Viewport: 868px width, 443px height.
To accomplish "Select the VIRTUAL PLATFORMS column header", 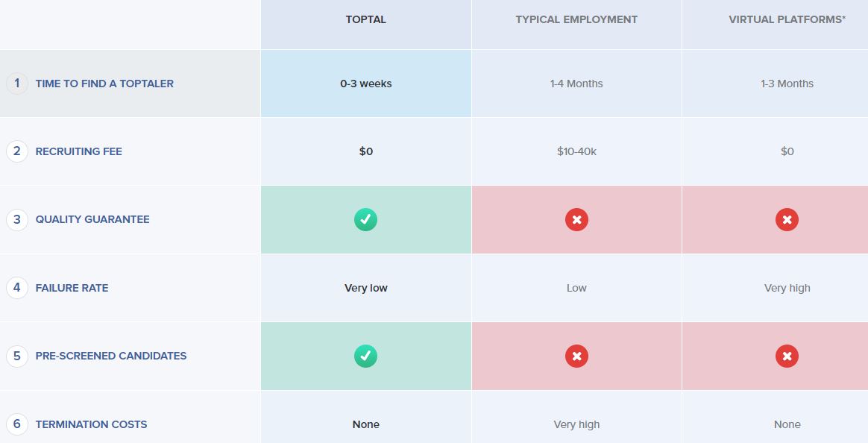I will (787, 19).
